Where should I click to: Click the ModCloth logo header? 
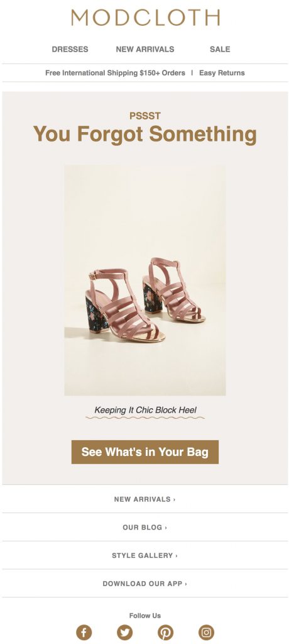tap(145, 18)
